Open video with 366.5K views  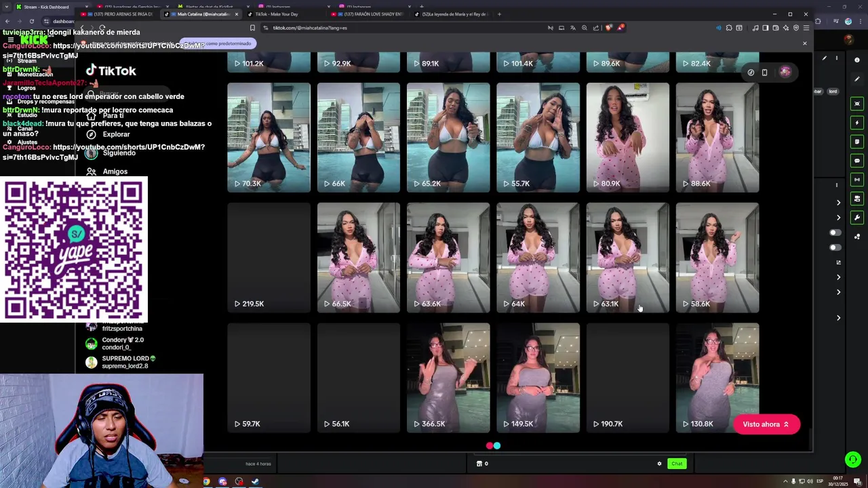pyautogui.click(x=448, y=378)
